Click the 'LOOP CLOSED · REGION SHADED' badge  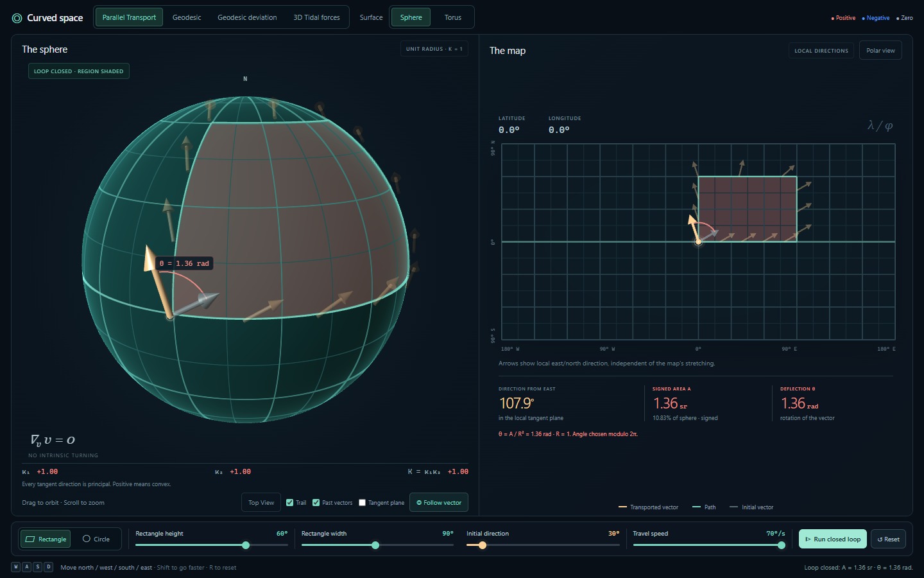pos(79,71)
